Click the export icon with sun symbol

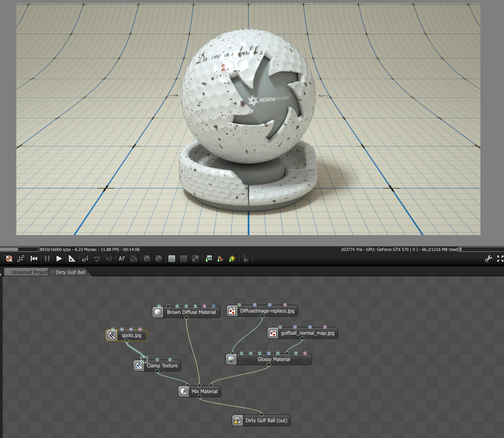click(x=232, y=259)
